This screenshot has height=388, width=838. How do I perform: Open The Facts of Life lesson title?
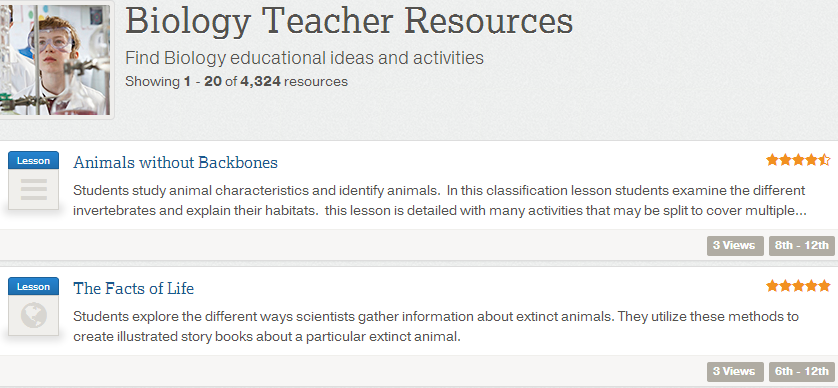tap(134, 289)
